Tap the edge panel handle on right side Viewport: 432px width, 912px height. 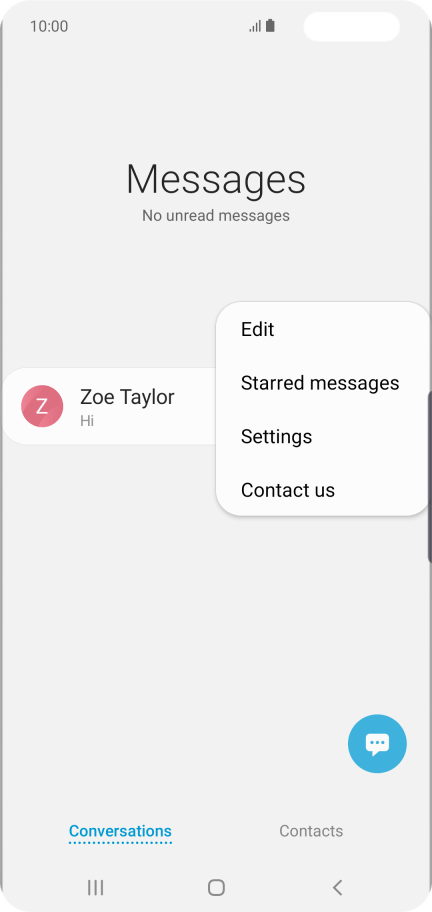coord(429,477)
